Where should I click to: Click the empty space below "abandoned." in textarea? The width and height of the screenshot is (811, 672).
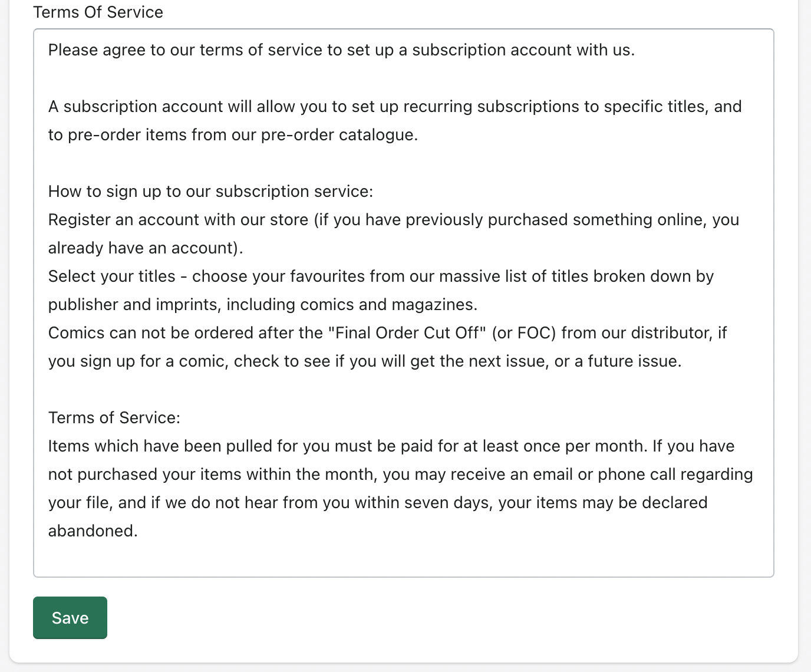click(x=403, y=559)
